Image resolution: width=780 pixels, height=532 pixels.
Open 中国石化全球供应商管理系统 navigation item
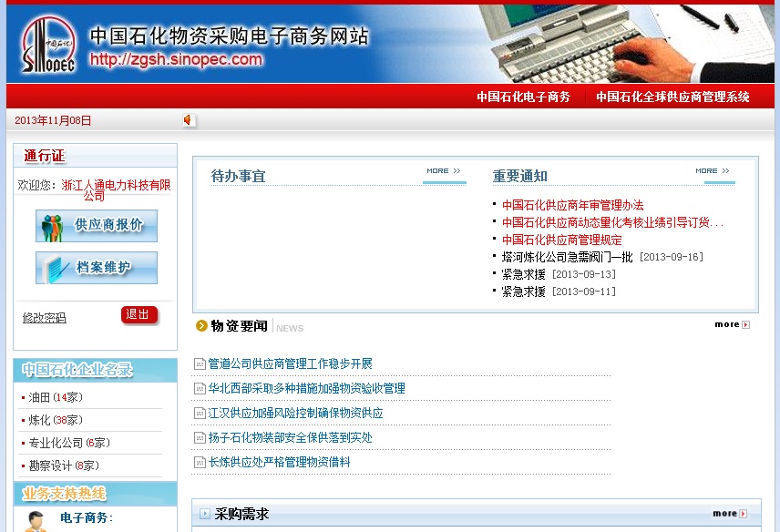[x=672, y=97]
